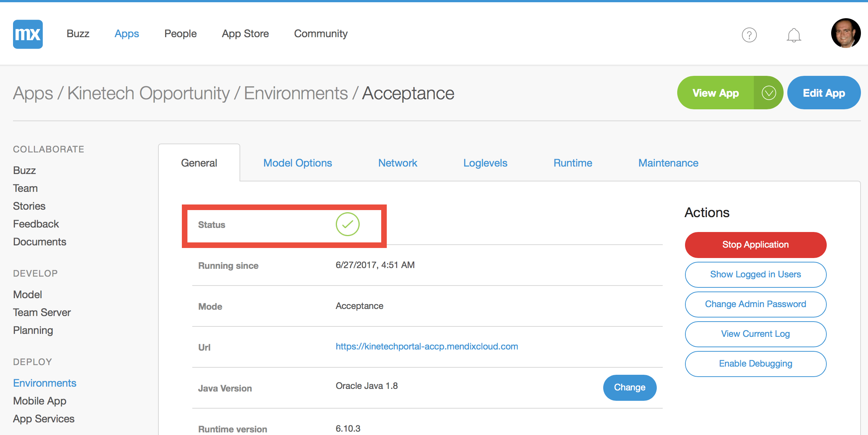
Task: Click the Mendix mx logo
Action: (x=28, y=34)
